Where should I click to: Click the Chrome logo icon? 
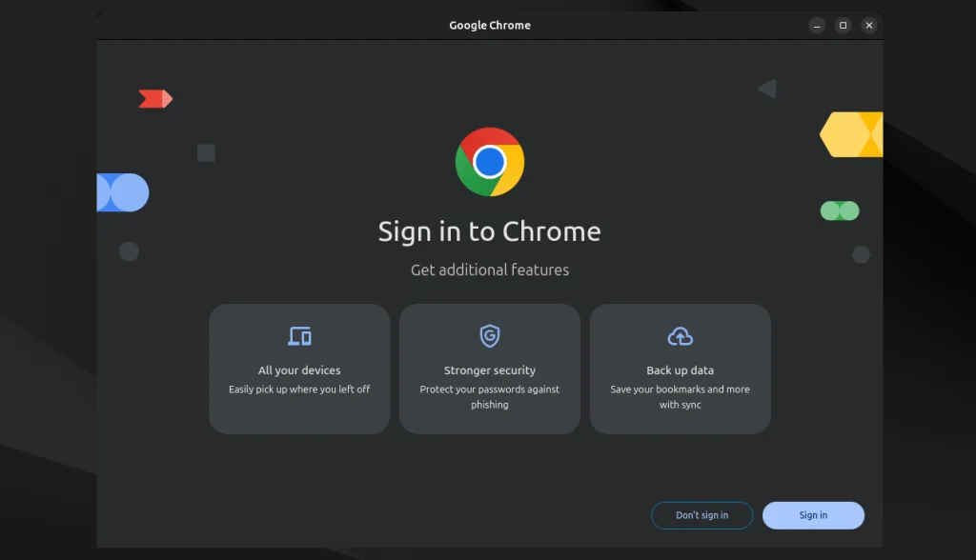click(x=489, y=162)
